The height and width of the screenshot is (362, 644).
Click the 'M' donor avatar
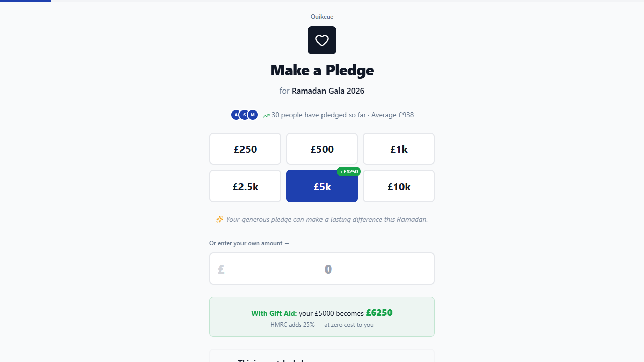(253, 115)
